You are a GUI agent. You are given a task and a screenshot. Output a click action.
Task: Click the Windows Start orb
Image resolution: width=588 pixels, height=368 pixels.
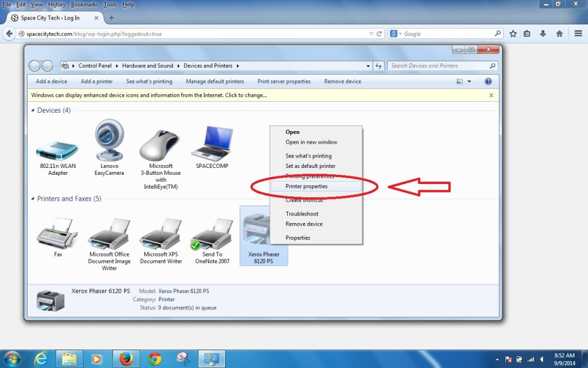tap(12, 359)
